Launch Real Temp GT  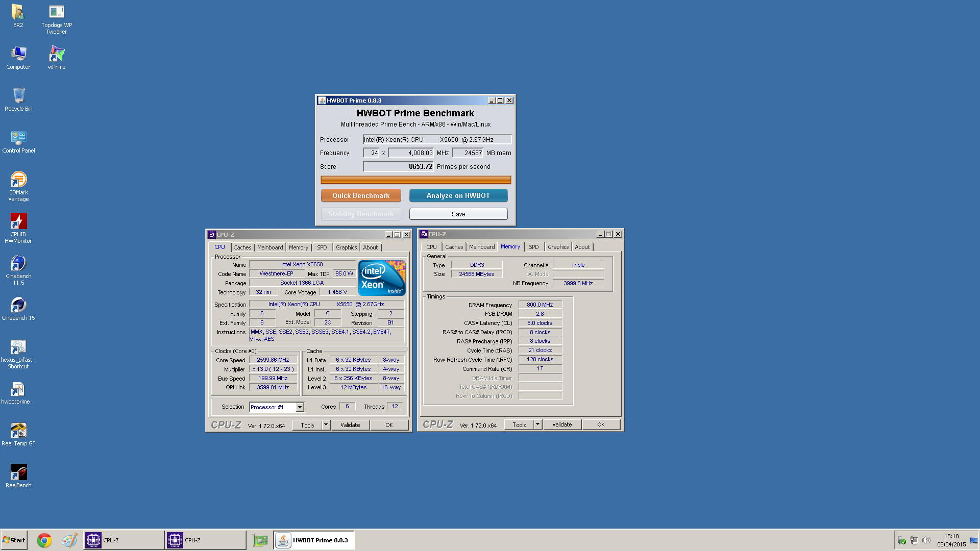(x=18, y=434)
